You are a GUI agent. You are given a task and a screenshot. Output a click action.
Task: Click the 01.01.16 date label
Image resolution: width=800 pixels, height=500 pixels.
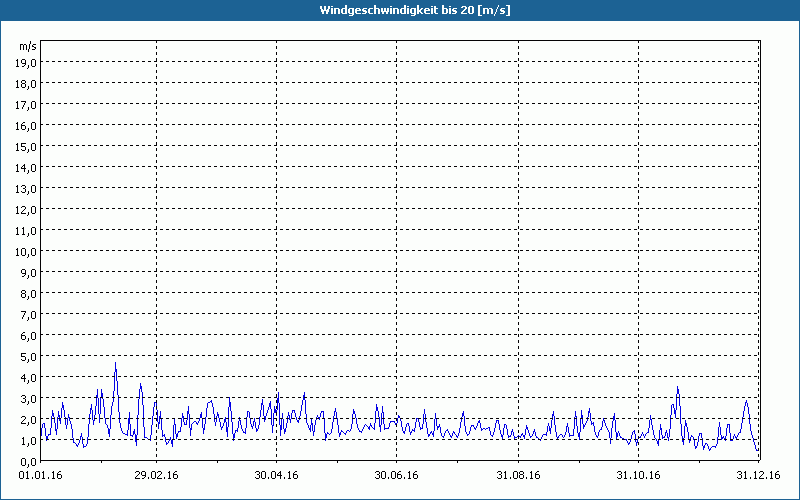[x=40, y=476]
